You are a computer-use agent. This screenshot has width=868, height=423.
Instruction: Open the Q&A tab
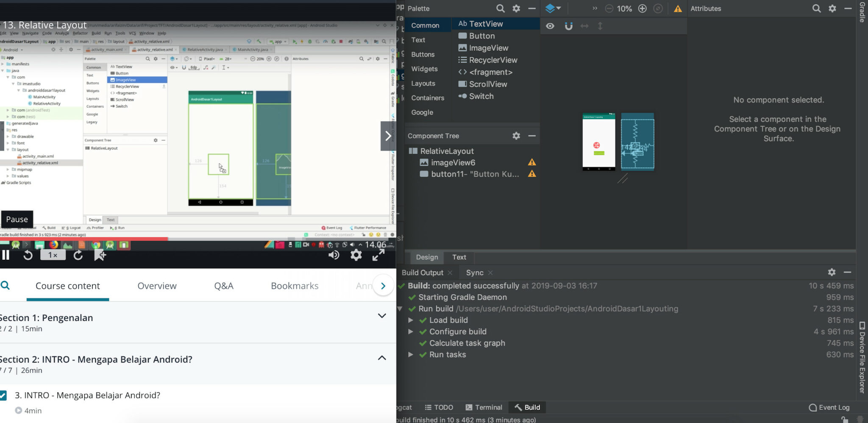coord(224,286)
